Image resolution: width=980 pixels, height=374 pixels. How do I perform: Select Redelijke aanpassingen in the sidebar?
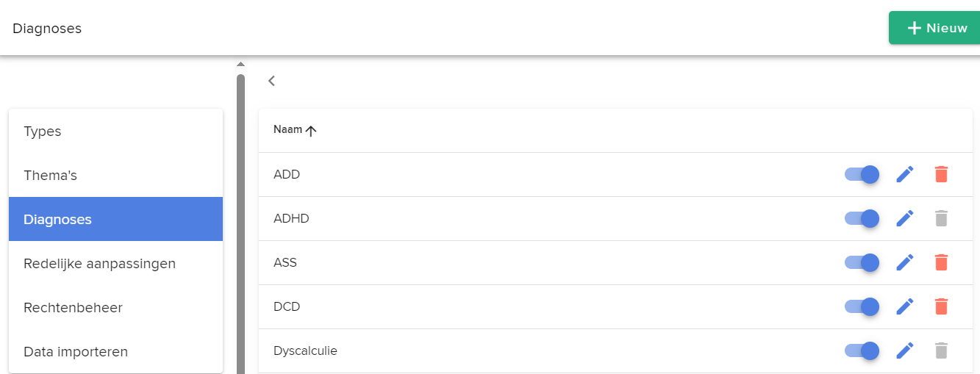(x=115, y=263)
